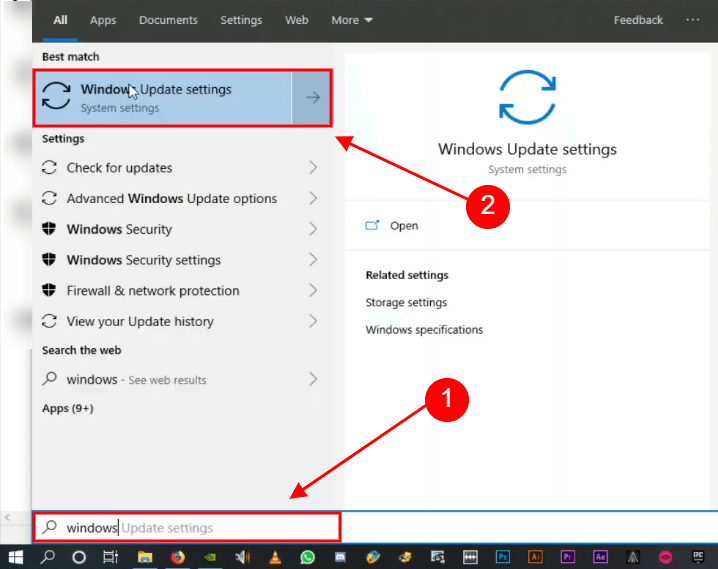
Task: Open Epic Games launcher from taskbar
Action: 698,557
